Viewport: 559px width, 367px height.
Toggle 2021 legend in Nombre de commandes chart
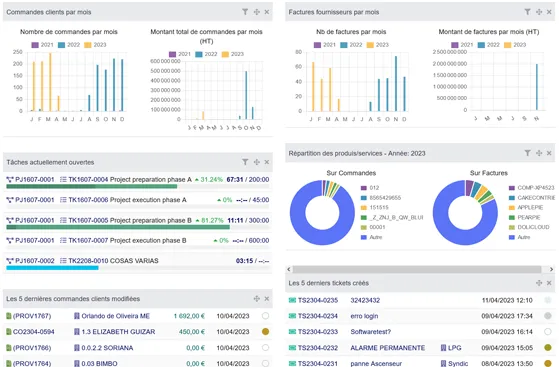click(42, 45)
